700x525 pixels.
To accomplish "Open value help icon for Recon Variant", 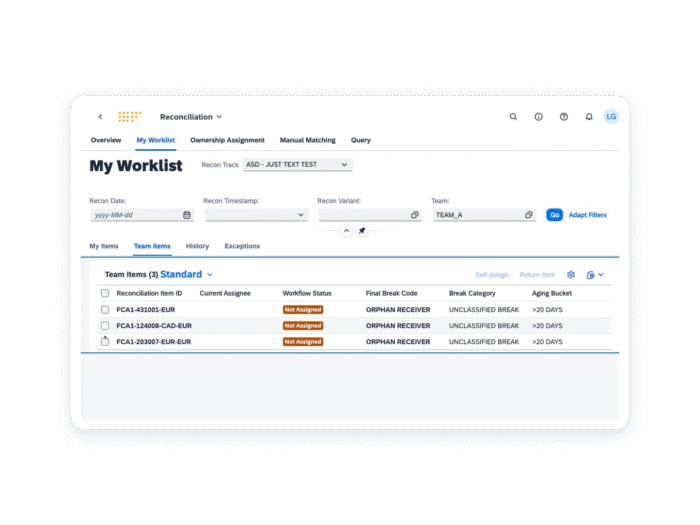I will [x=415, y=215].
